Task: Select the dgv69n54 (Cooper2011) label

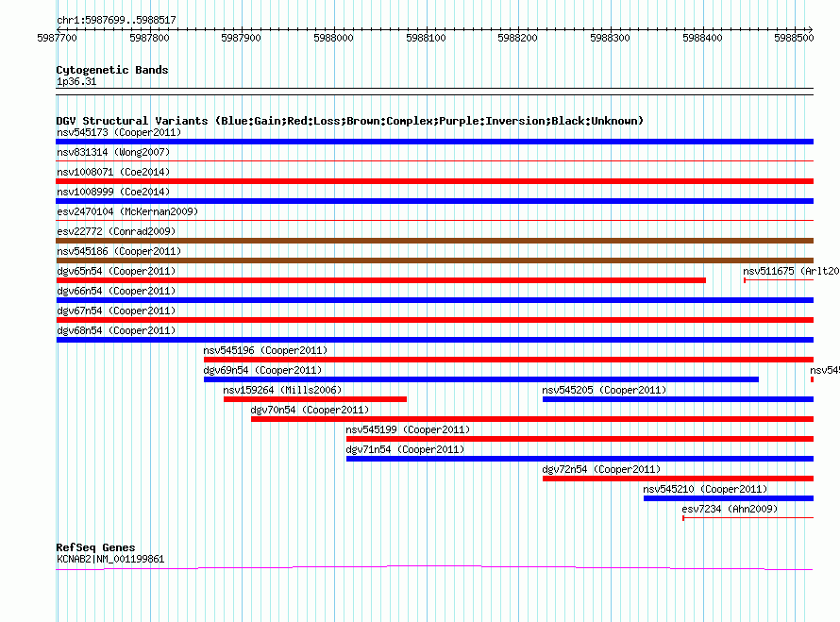Action: tap(262, 370)
